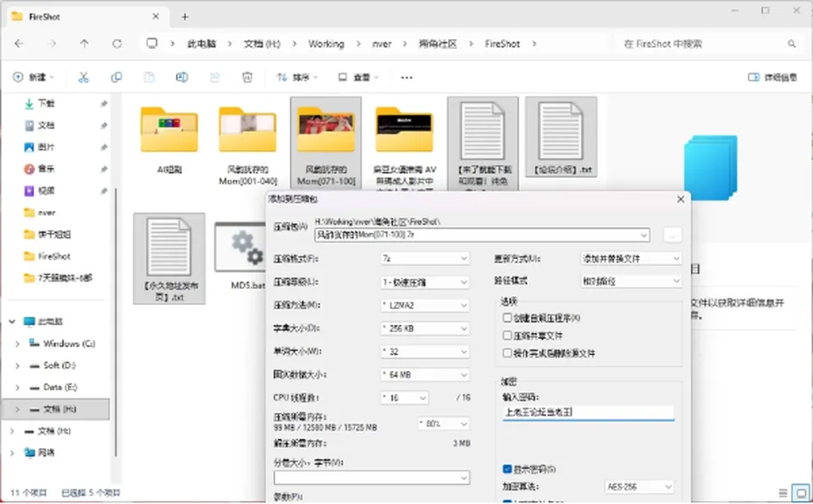Switch to details list view in status bar
Screen dimensions: 813x504
point(783,493)
